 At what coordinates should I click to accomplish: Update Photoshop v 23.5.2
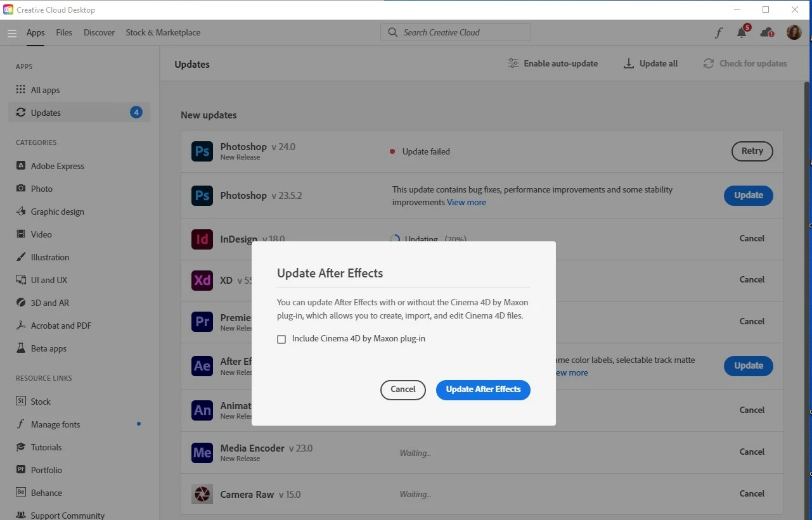[x=749, y=196]
